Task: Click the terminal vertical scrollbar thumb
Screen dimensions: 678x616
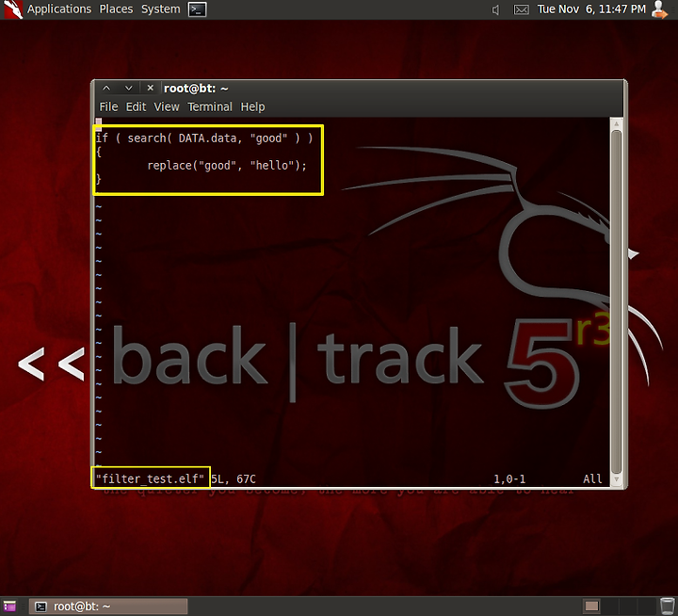Action: click(617, 301)
